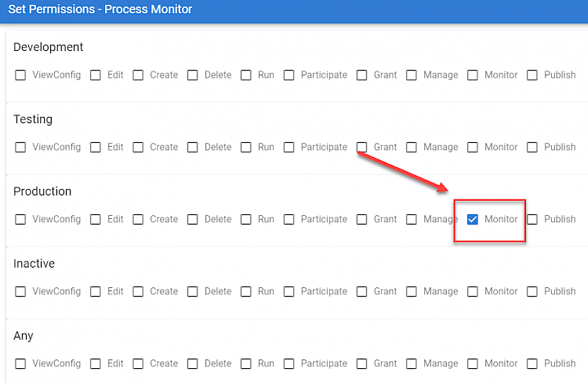Enable Participate for Any
The width and height of the screenshot is (588, 383).
289,363
